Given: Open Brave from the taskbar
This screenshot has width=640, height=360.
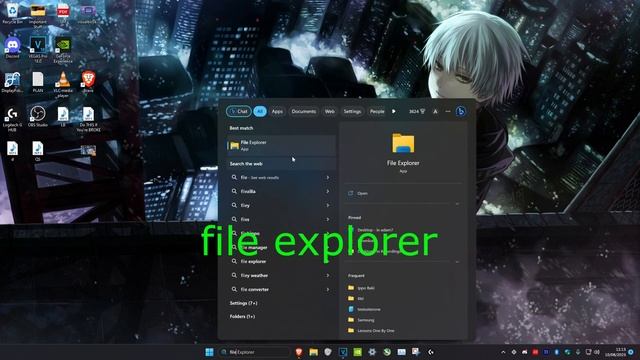Looking at the screenshot, I should click(299, 352).
